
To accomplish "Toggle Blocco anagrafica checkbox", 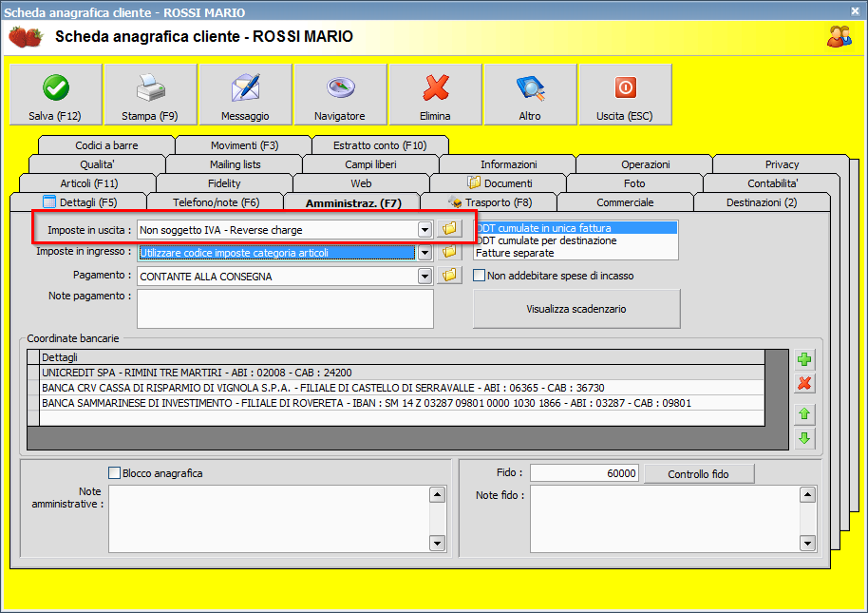I will coord(115,473).
